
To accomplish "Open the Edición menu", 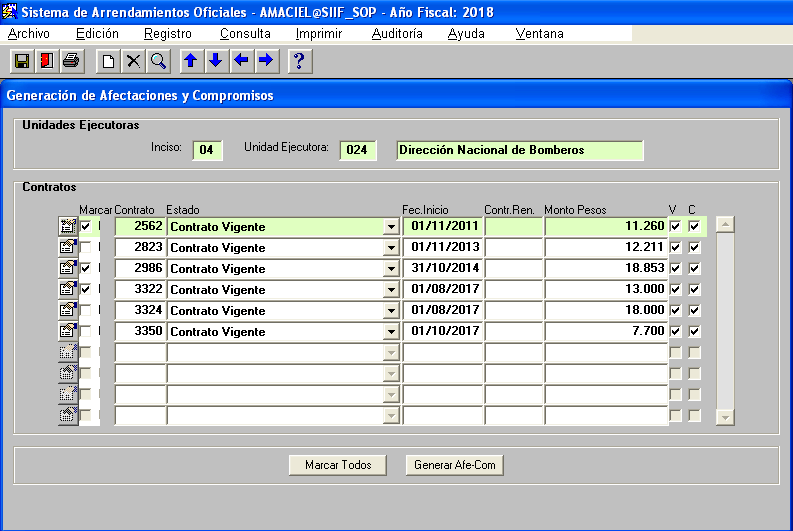I will (x=97, y=33).
